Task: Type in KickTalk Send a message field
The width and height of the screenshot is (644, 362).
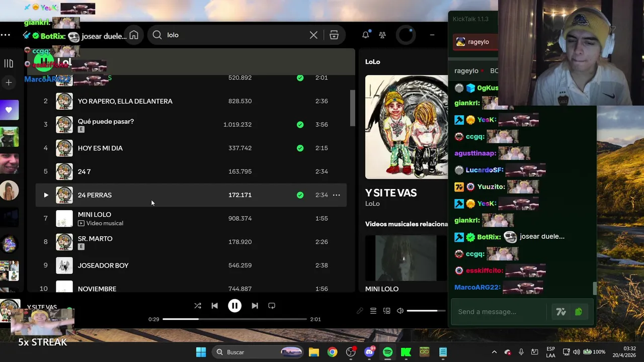Action: click(x=499, y=312)
